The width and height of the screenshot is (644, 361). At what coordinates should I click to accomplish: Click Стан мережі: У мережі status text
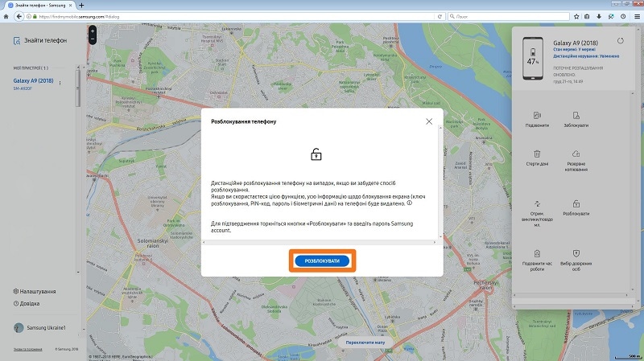click(x=574, y=49)
